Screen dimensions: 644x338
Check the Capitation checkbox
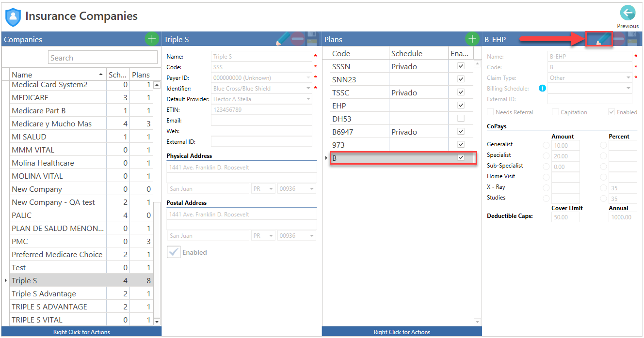point(555,112)
